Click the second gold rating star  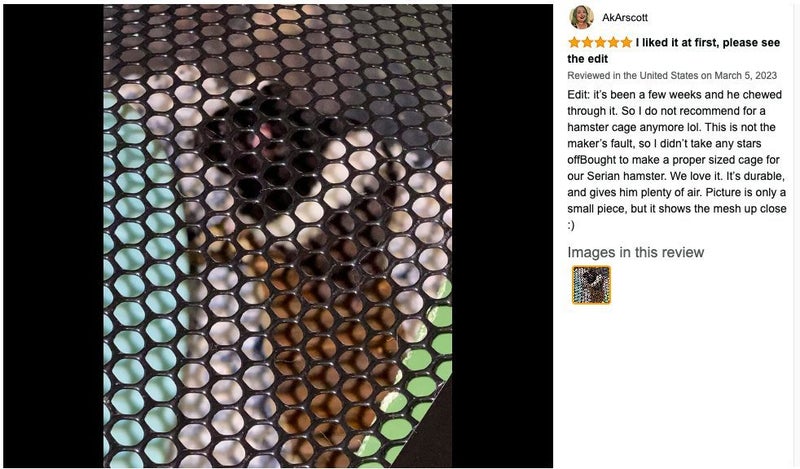(587, 42)
